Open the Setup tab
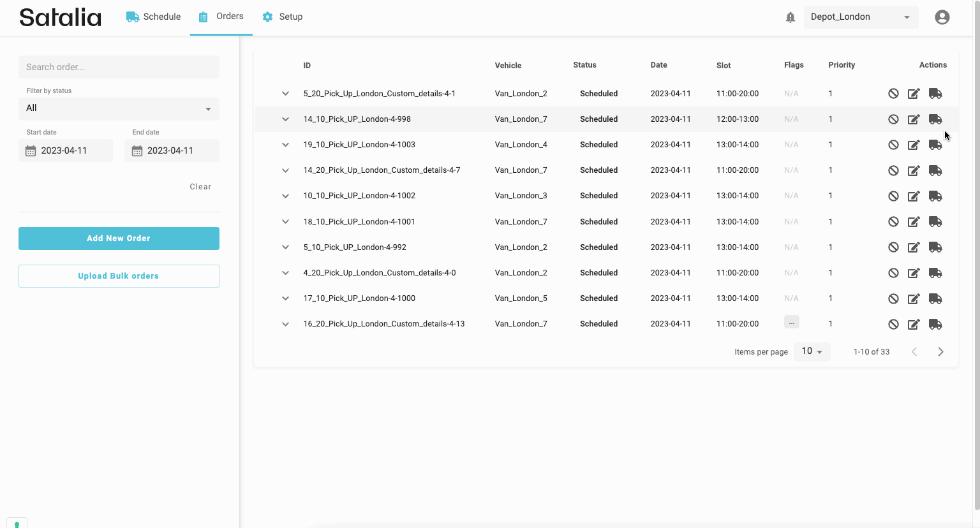The height and width of the screenshot is (528, 980). [x=283, y=17]
